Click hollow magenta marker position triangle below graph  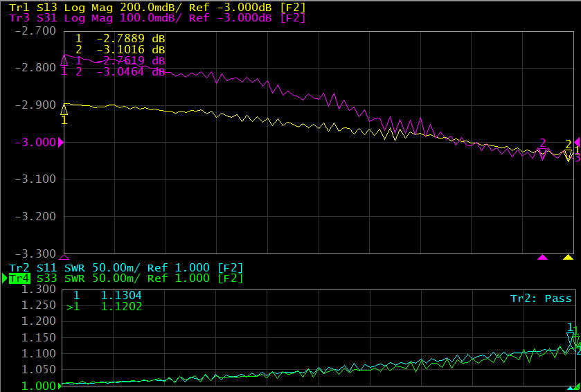click(x=64, y=257)
